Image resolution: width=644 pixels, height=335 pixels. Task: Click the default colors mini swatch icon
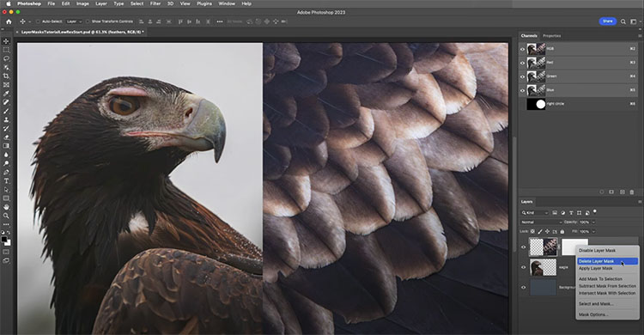pyautogui.click(x=3, y=233)
